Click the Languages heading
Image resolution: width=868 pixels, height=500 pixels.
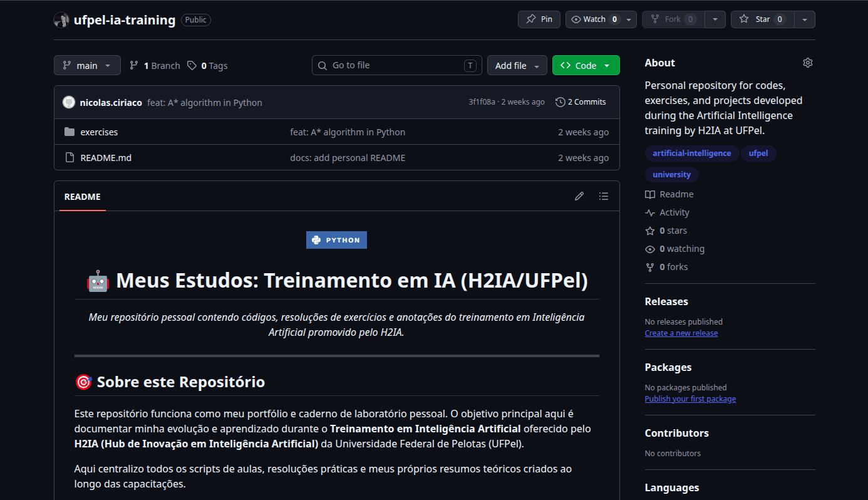pyautogui.click(x=672, y=487)
